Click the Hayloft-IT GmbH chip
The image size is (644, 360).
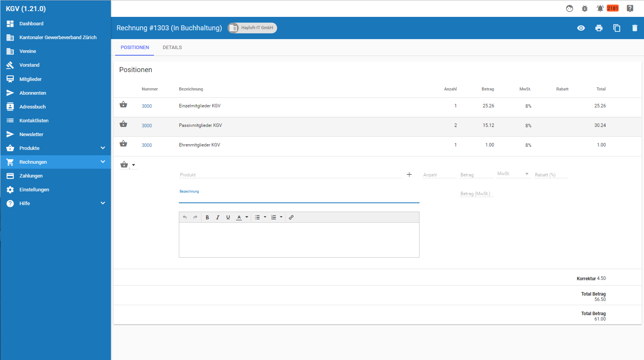253,28
